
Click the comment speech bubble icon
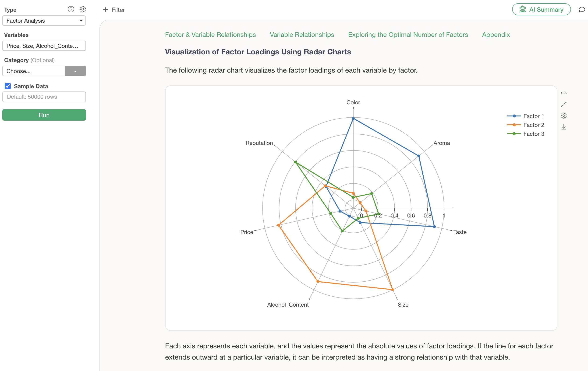tap(582, 10)
